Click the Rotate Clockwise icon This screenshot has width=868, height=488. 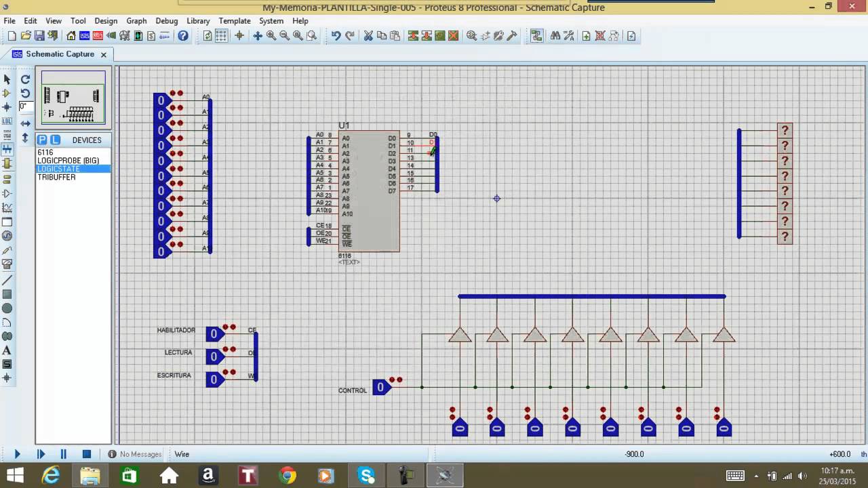click(x=25, y=79)
